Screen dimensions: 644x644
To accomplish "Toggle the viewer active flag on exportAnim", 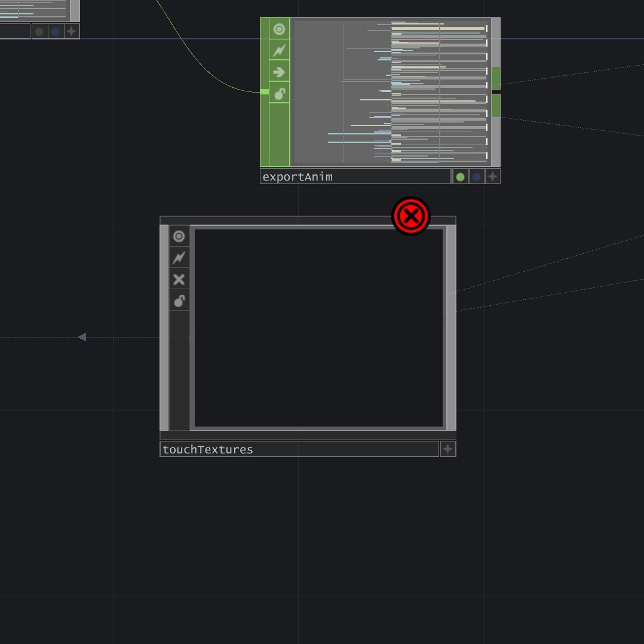I will pos(278,29).
